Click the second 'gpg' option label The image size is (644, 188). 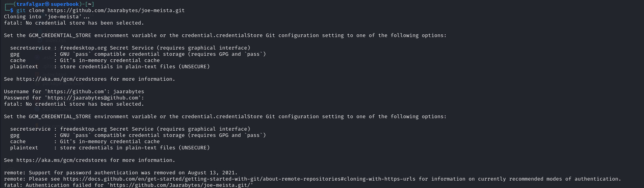15,135
